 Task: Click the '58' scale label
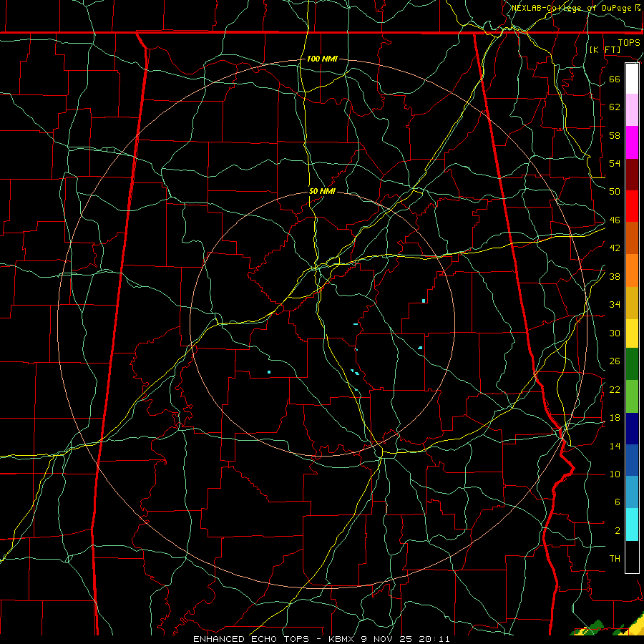point(615,135)
